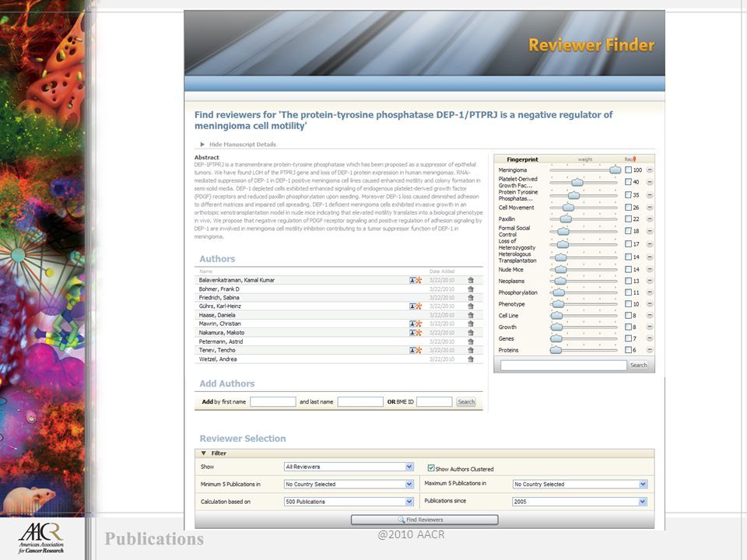Check required box for Proteins
This screenshot has height=560, width=747.
pyautogui.click(x=629, y=350)
